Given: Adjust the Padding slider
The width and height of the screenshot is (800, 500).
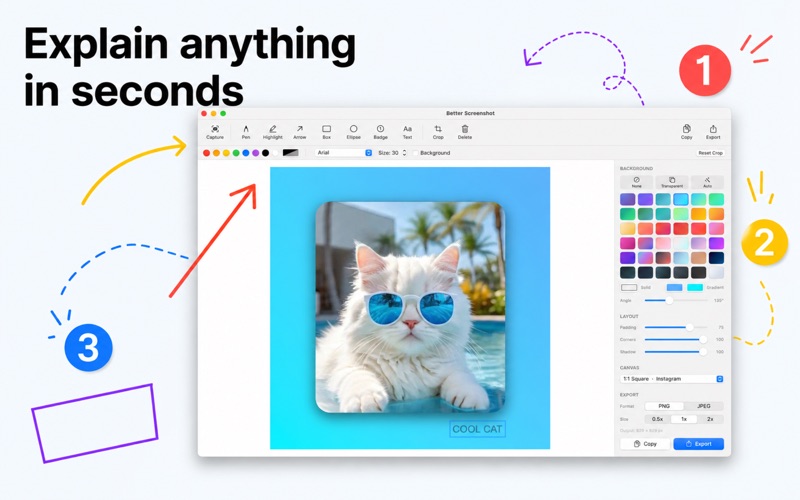Looking at the screenshot, I should [x=676, y=327].
